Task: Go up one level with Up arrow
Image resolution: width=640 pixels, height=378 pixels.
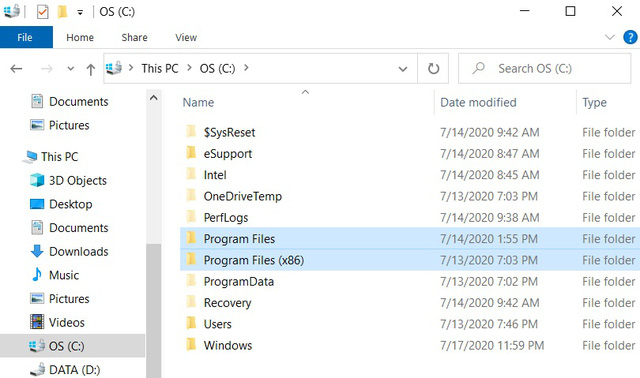Action: point(91,69)
